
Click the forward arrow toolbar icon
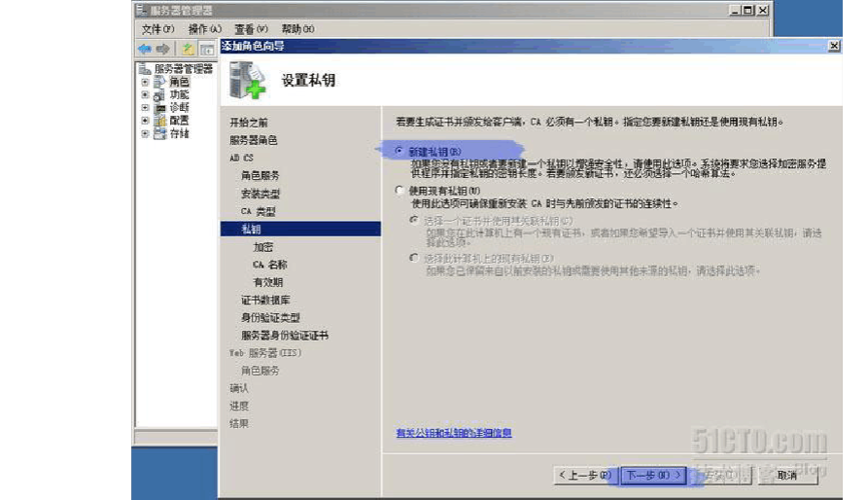162,48
